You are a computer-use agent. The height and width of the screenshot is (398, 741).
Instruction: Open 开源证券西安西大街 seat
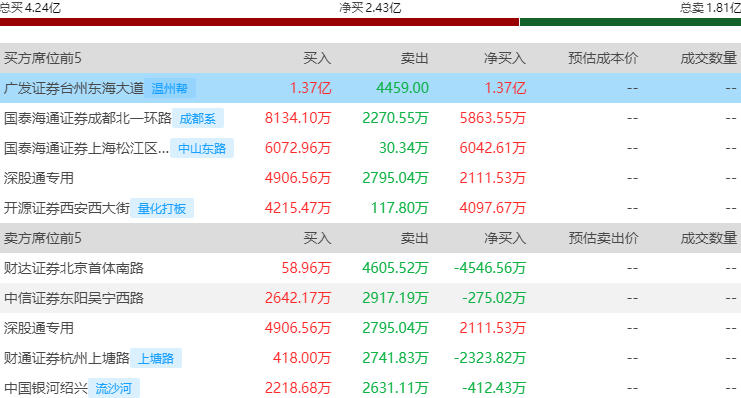[x=67, y=208]
